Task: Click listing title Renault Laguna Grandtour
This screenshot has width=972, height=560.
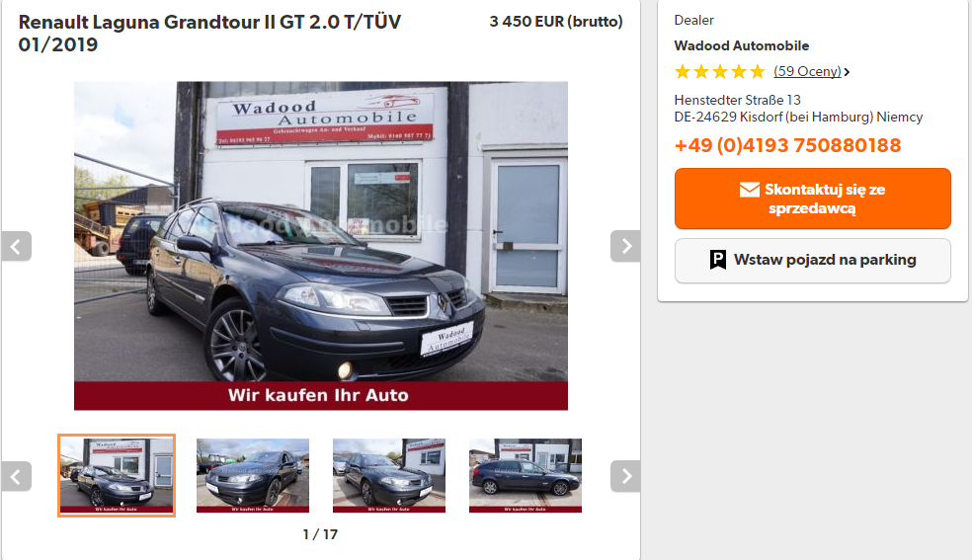Action: pyautogui.click(x=209, y=34)
